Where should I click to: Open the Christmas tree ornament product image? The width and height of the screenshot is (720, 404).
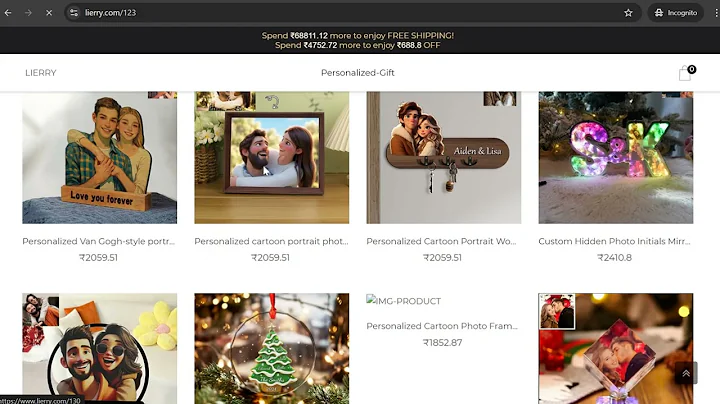click(x=272, y=348)
